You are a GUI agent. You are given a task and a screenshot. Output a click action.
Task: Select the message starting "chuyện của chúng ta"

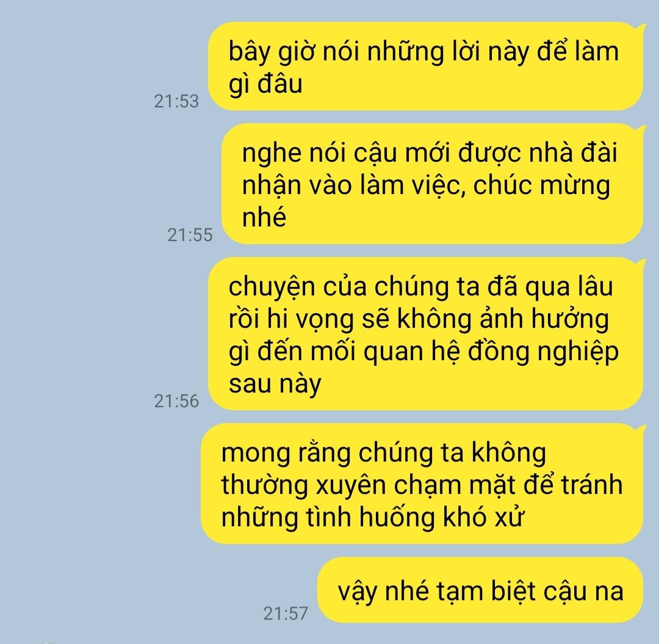click(426, 334)
